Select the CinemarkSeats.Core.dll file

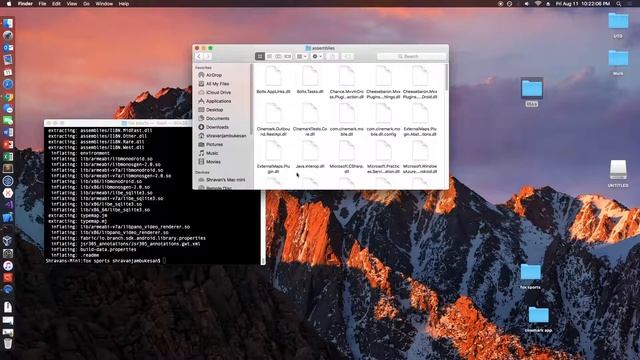tap(310, 119)
